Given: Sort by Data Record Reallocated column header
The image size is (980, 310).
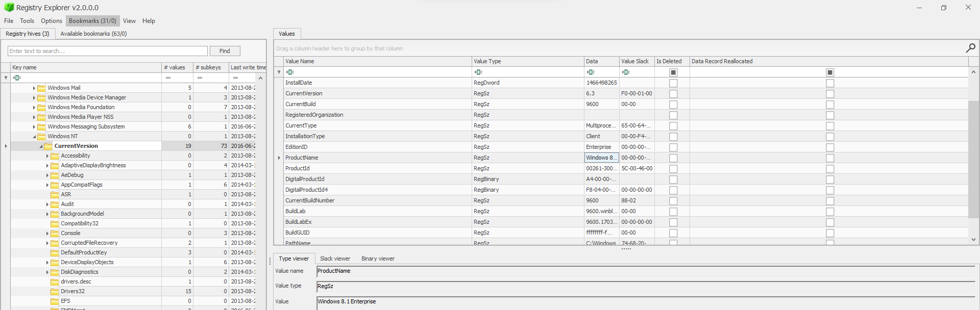Looking at the screenshot, I should point(829,61).
